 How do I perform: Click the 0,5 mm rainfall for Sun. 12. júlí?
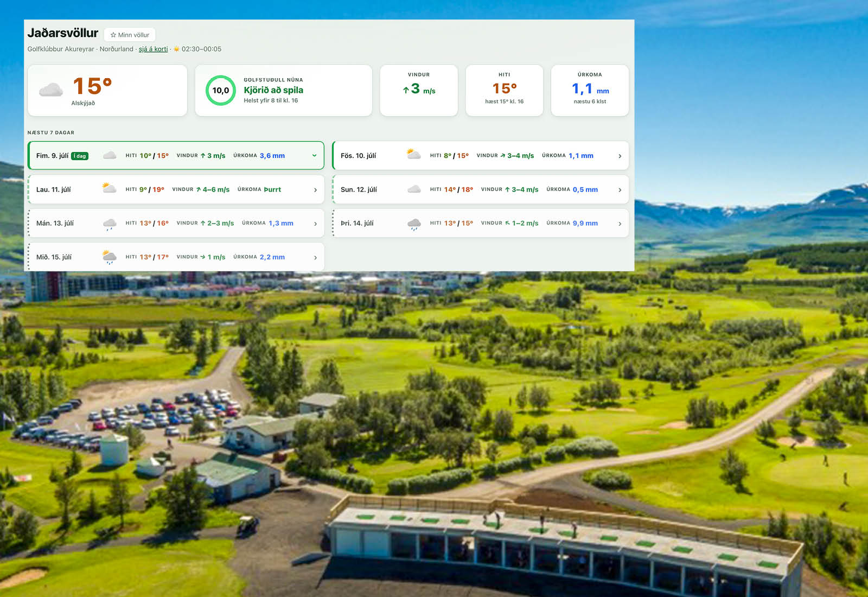585,189
